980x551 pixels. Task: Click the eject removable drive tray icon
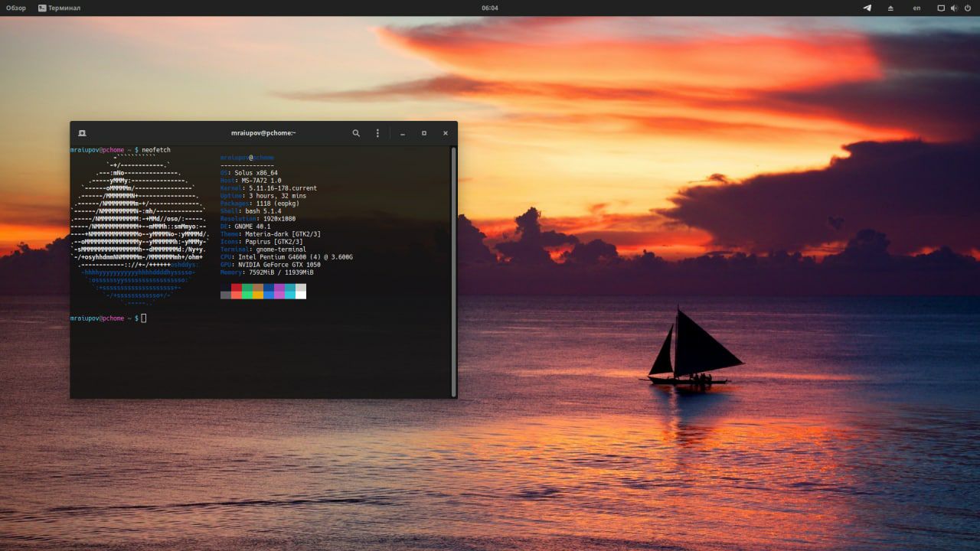(890, 8)
